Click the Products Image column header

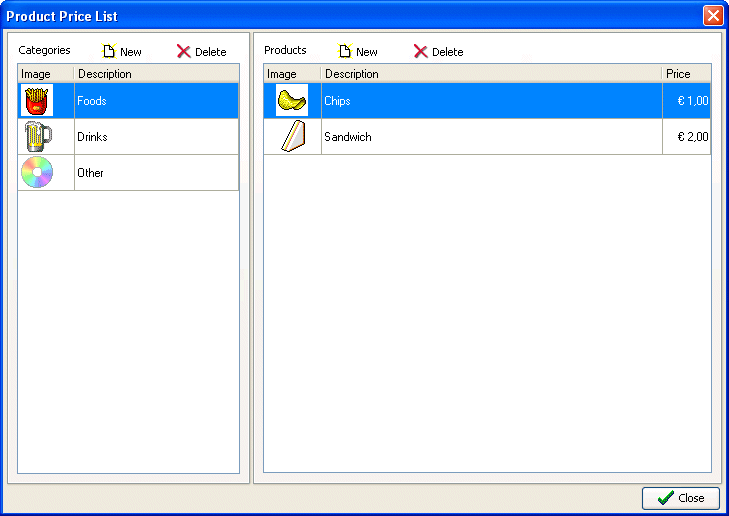pyautogui.click(x=292, y=74)
